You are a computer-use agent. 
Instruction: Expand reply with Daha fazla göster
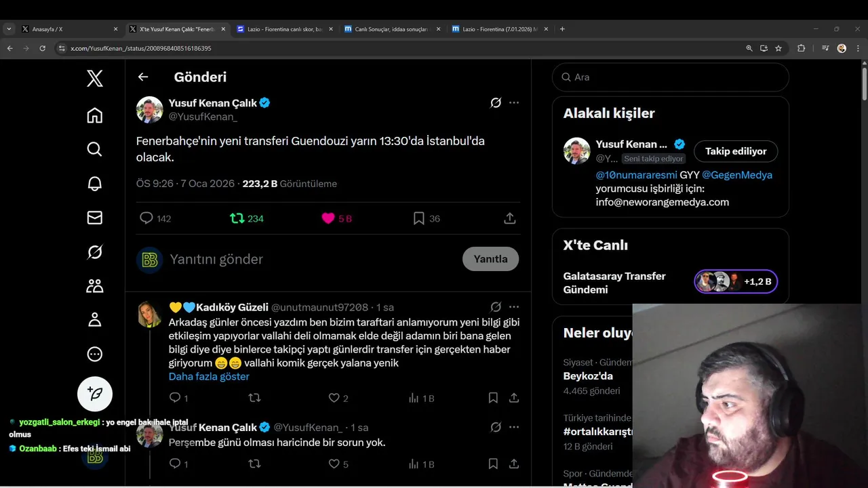click(209, 376)
